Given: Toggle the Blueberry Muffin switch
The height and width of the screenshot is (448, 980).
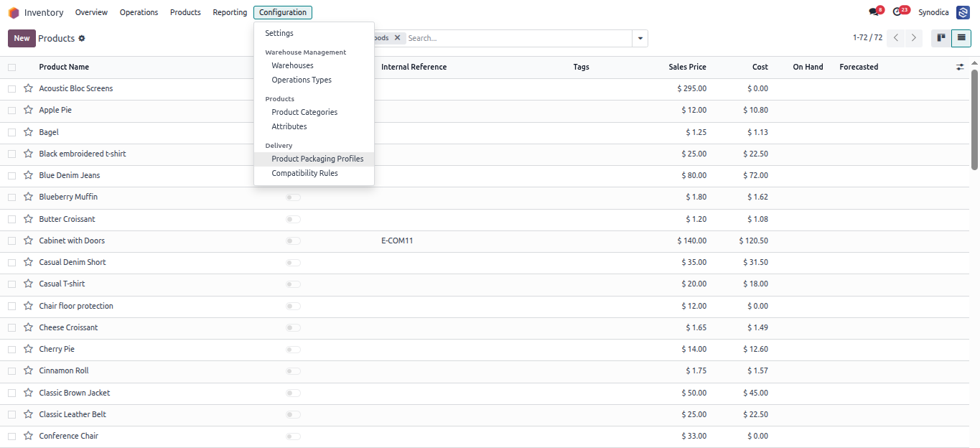Looking at the screenshot, I should 293,197.
